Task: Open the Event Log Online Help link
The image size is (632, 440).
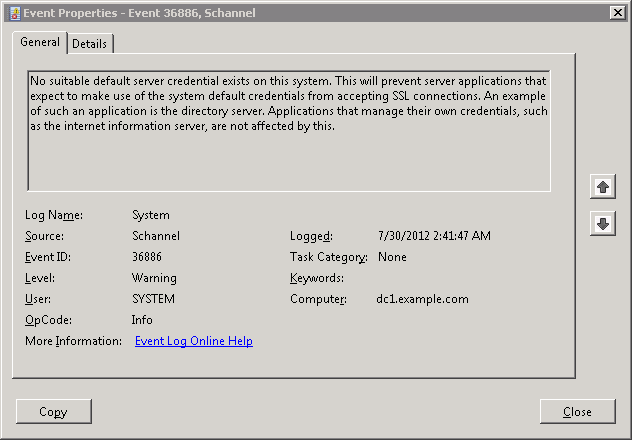Action: 194,341
